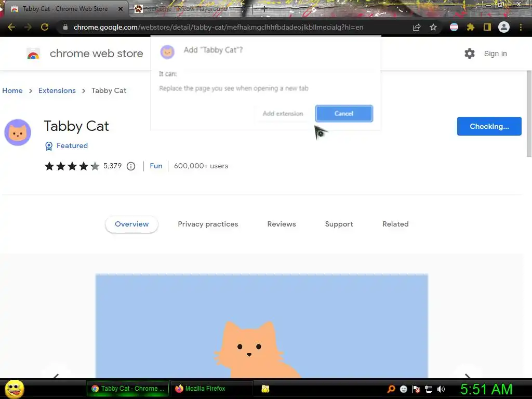Show next screenshot with right arrow
This screenshot has width=532, height=399.
click(468, 376)
